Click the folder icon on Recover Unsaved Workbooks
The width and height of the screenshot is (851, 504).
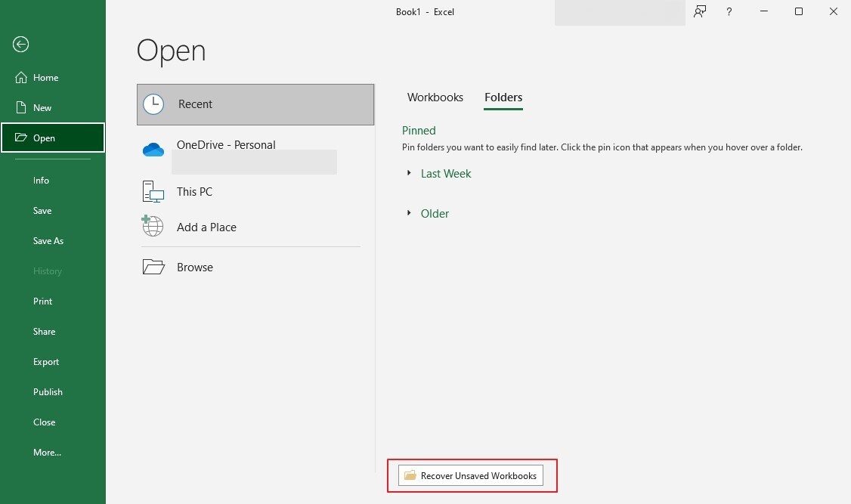pyautogui.click(x=410, y=476)
